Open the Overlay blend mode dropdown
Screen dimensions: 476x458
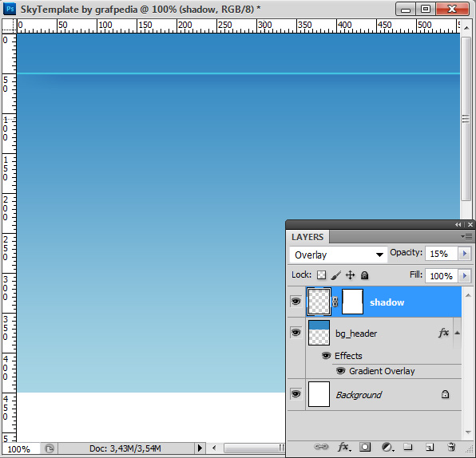click(338, 255)
